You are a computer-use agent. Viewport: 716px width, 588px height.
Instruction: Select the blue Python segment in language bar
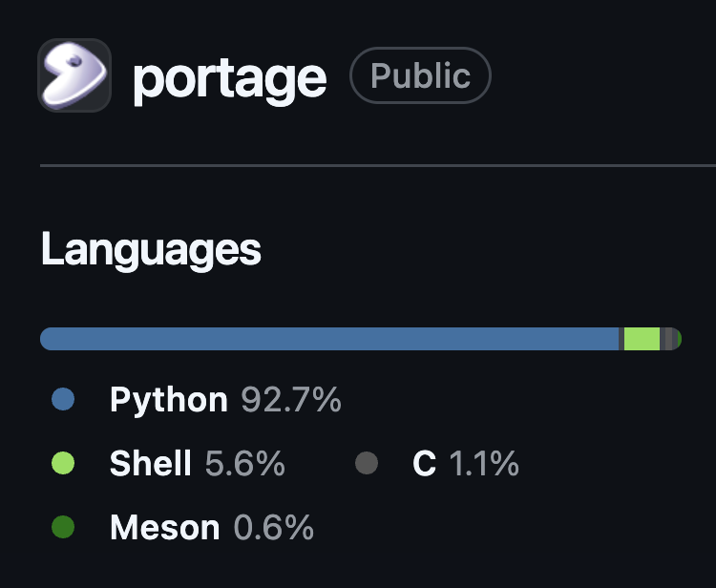[x=329, y=339]
